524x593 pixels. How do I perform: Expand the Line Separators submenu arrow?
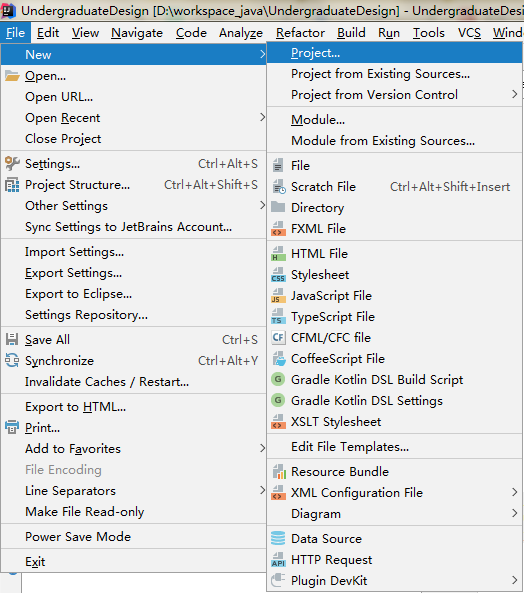click(x=262, y=491)
